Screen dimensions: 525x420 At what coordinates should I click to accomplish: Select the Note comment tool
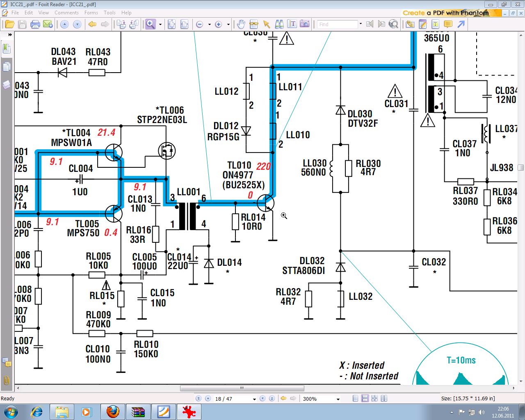coord(448,24)
